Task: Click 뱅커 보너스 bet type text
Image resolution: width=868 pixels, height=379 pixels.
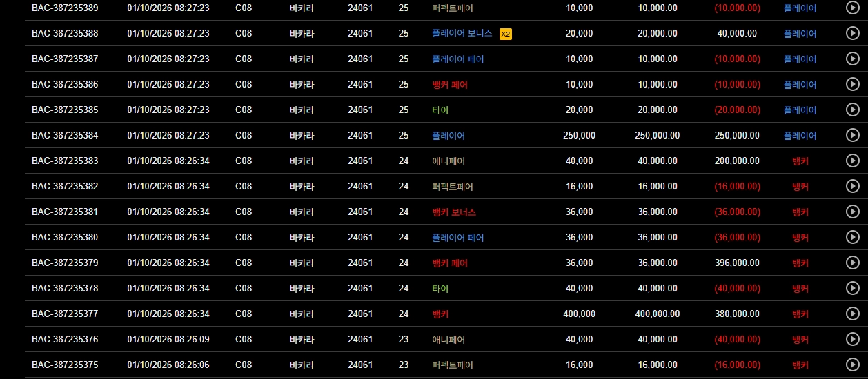Action: click(x=454, y=212)
